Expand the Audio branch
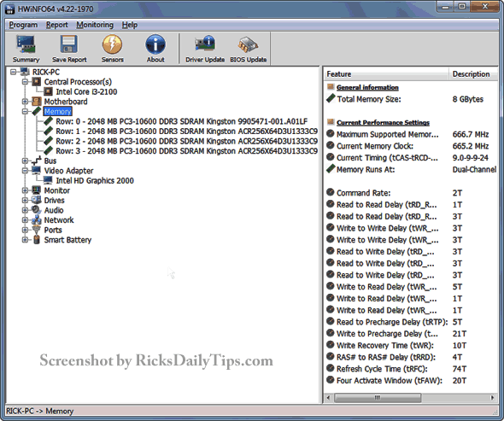Screen dimensions: 504x421 pyautogui.click(x=25, y=210)
